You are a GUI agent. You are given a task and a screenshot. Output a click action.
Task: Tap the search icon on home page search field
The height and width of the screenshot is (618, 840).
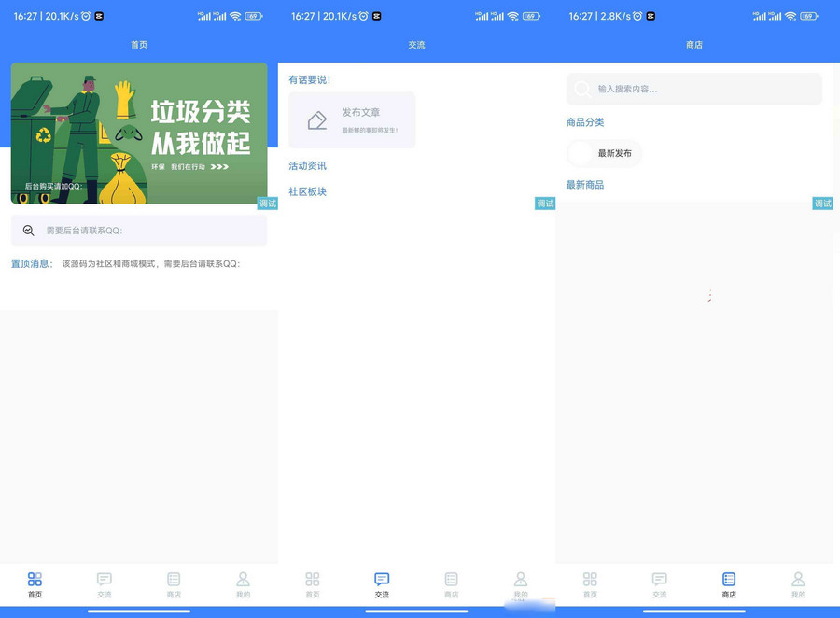point(27,230)
